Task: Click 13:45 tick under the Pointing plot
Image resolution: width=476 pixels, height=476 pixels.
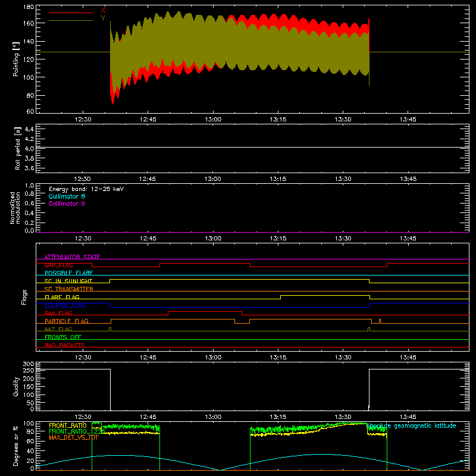Action: point(408,120)
